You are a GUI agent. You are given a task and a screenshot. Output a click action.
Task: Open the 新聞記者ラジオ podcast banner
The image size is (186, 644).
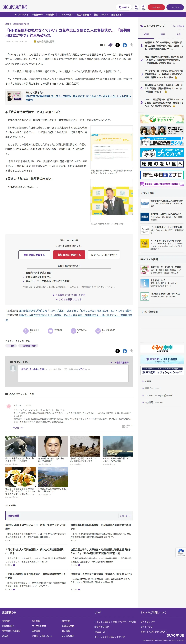[162, 141]
